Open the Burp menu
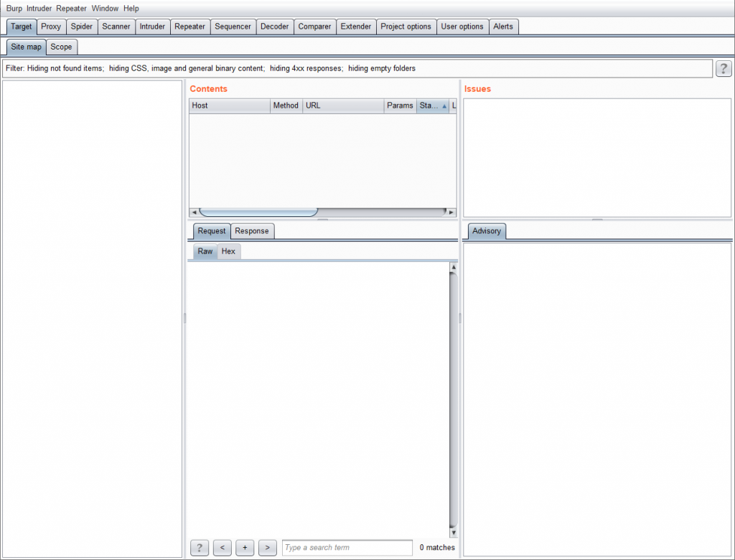This screenshot has width=735, height=560. pyautogui.click(x=14, y=9)
